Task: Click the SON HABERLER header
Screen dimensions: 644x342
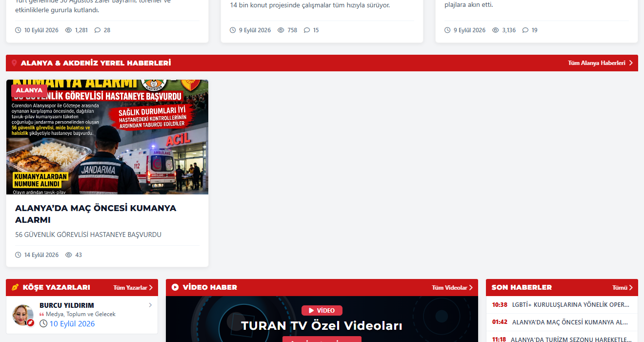Action: [x=522, y=287]
